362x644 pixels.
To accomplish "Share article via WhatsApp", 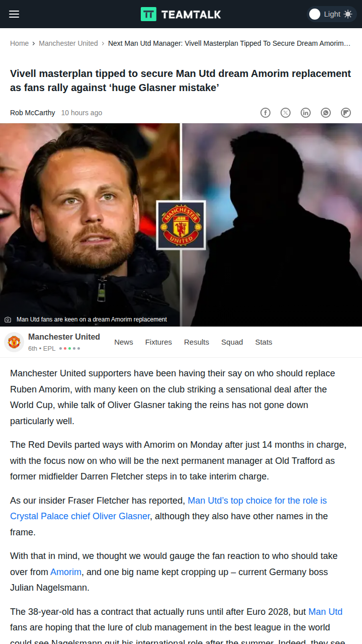I will coord(326,113).
